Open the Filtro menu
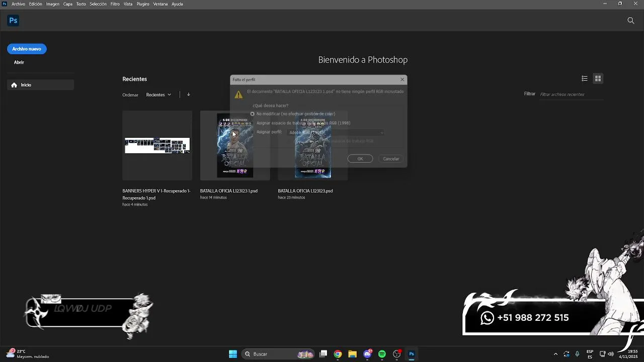This screenshot has height=362, width=644. point(115,4)
